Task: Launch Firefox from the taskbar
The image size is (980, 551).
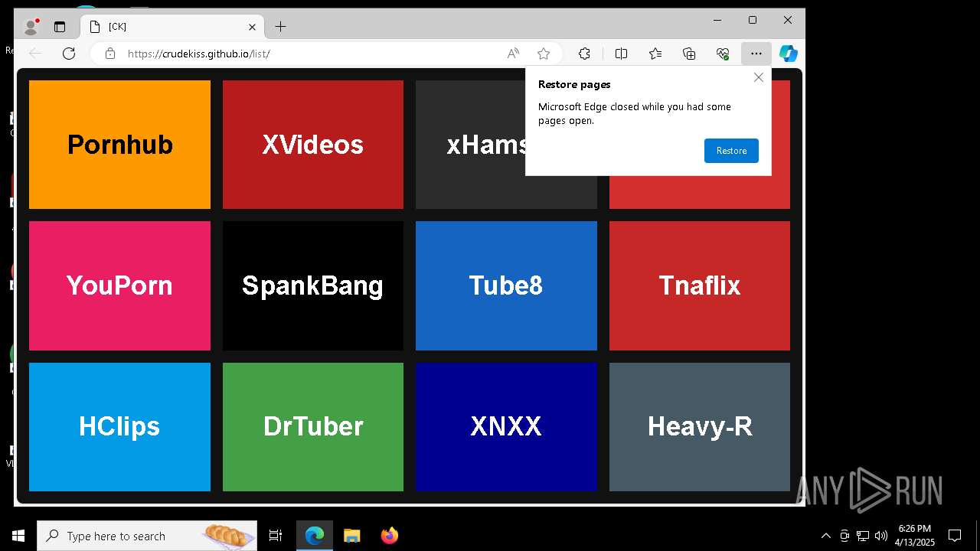Action: (x=390, y=536)
